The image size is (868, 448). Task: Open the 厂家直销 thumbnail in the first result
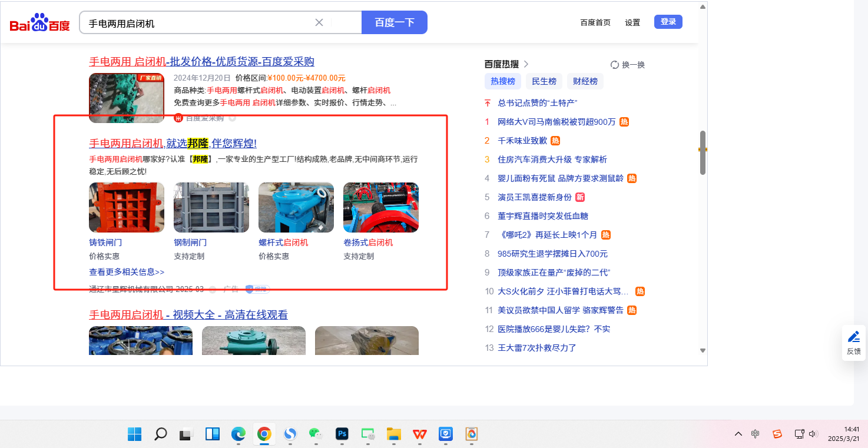coord(127,98)
